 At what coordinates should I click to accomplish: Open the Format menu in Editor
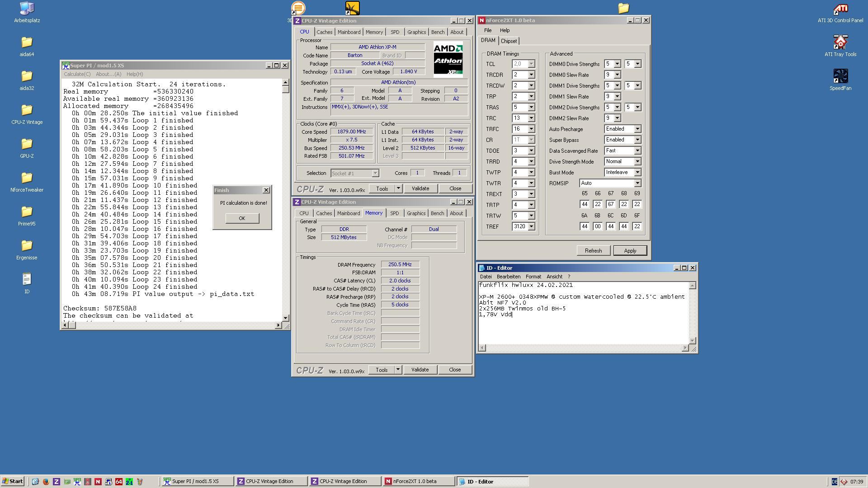pos(533,277)
